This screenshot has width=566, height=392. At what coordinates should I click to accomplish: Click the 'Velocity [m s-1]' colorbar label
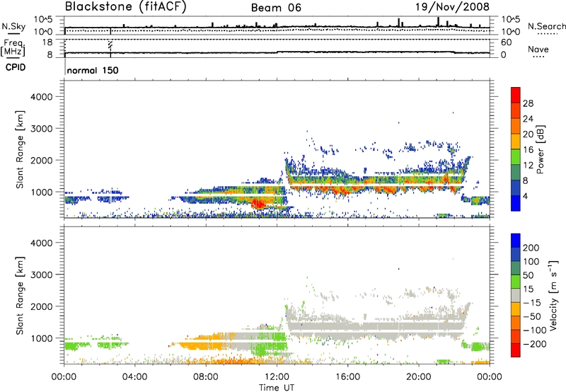click(553, 295)
